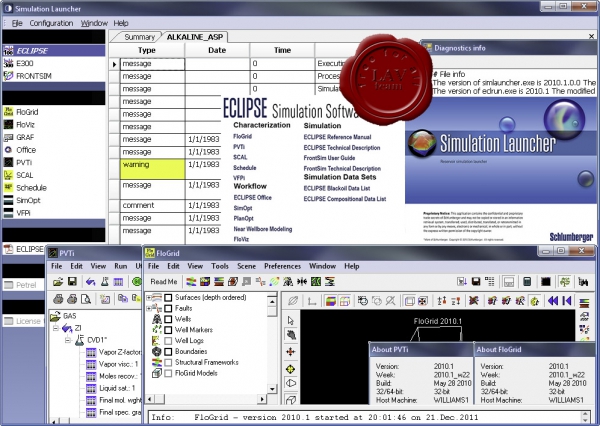This screenshot has height=426, width=600.
Task: Click the Read Me button in FloGrid toolbar
Action: [x=164, y=282]
